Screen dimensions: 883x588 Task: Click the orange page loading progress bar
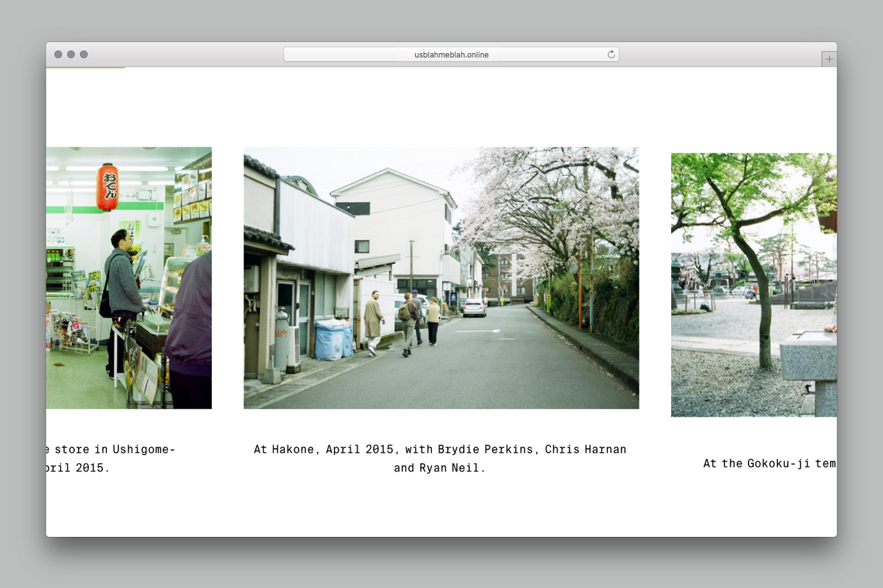[85, 68]
